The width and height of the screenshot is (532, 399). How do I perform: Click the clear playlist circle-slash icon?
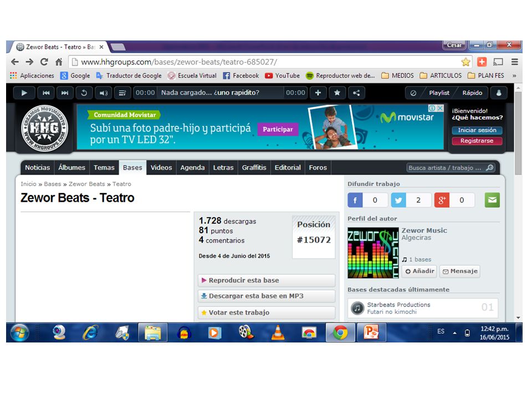pyautogui.click(x=413, y=93)
